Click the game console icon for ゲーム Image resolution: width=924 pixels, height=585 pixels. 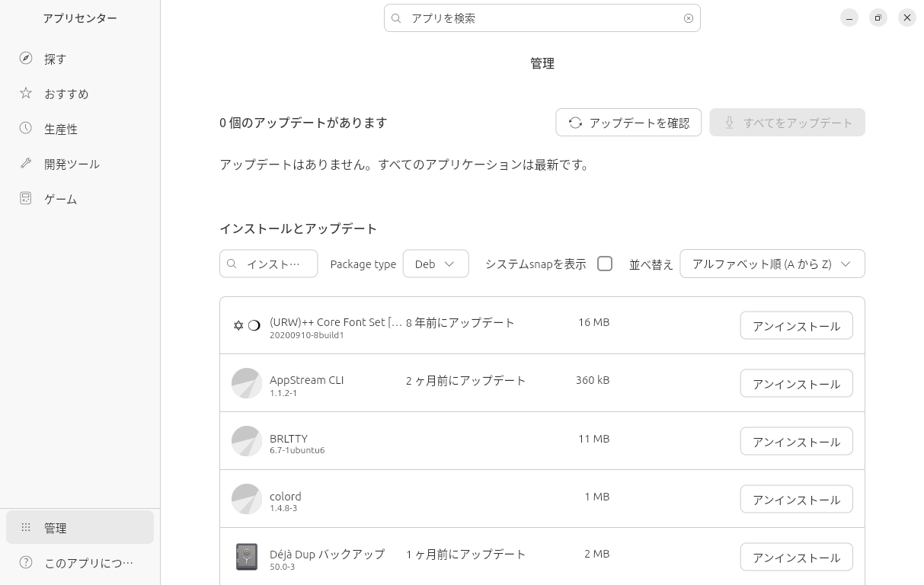(26, 199)
